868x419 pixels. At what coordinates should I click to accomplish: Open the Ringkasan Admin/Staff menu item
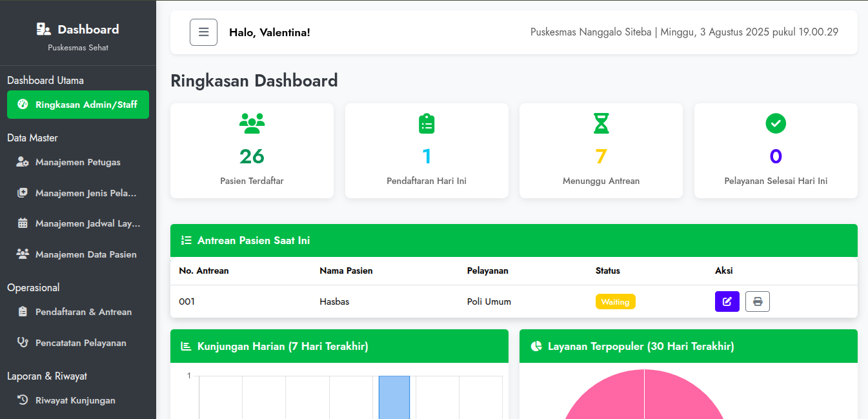[x=77, y=104]
